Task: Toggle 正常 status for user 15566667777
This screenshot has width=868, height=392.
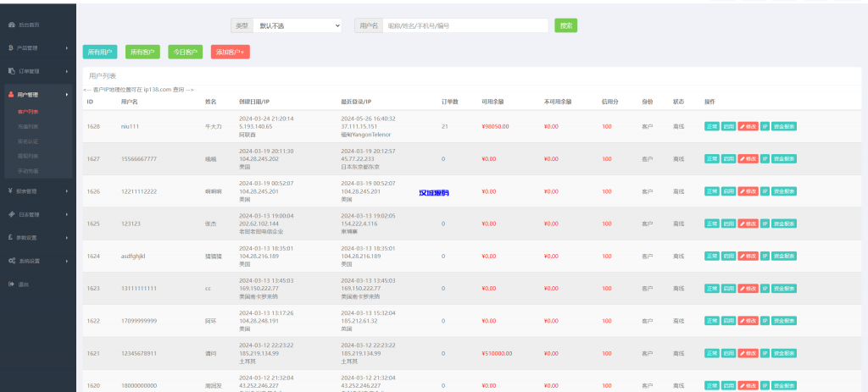Action: tap(711, 158)
